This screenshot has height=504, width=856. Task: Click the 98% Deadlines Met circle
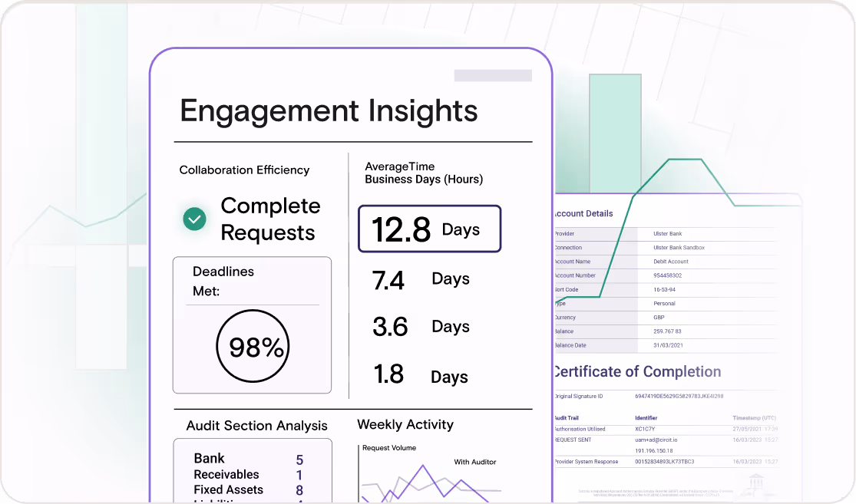coord(253,346)
